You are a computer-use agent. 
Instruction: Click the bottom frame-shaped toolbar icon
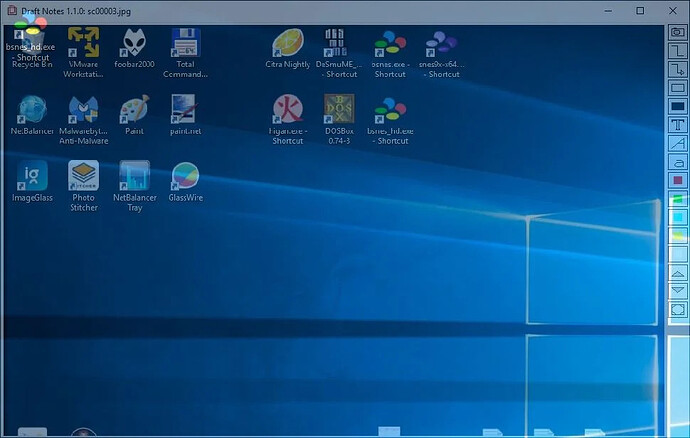click(x=678, y=309)
